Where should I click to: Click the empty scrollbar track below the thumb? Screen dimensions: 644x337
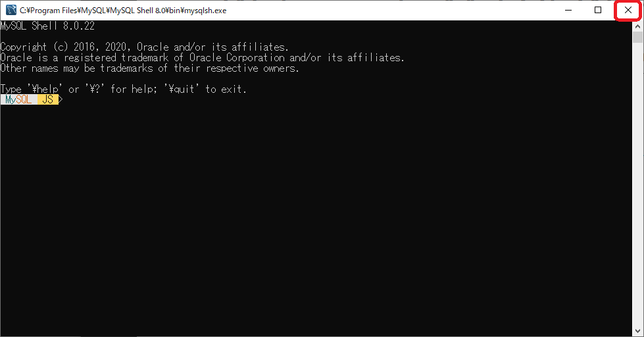click(637, 185)
